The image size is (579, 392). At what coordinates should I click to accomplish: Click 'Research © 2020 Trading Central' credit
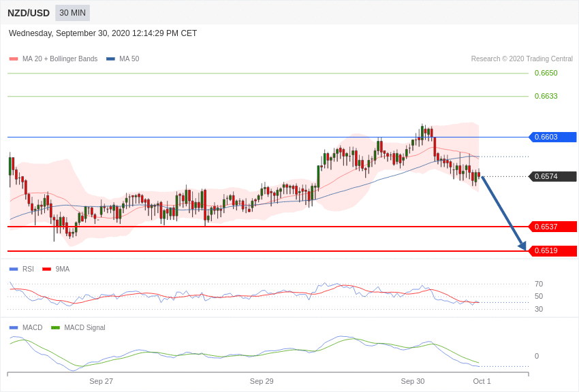point(522,59)
